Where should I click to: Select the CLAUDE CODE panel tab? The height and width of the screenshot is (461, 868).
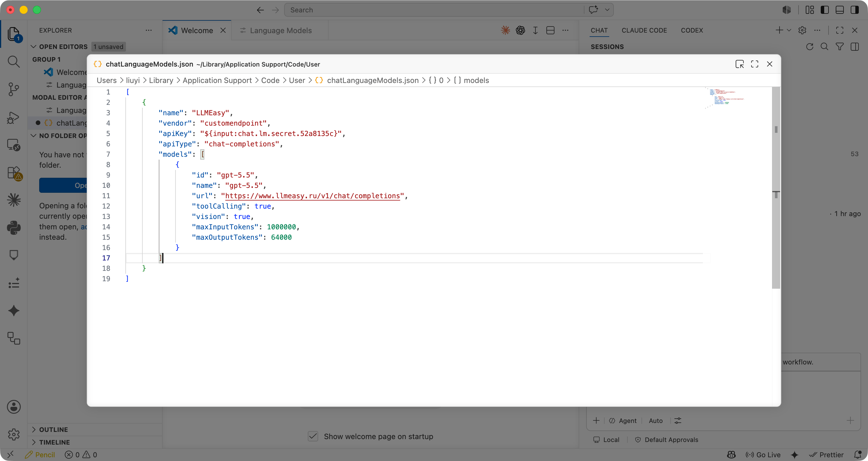[x=644, y=30]
